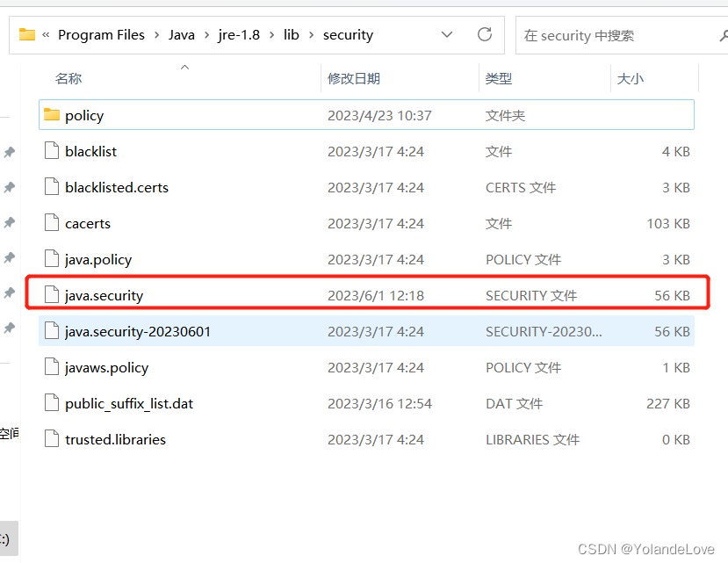The width and height of the screenshot is (728, 563).
Task: Go to the lib breadcrumb folder
Action: tap(291, 35)
